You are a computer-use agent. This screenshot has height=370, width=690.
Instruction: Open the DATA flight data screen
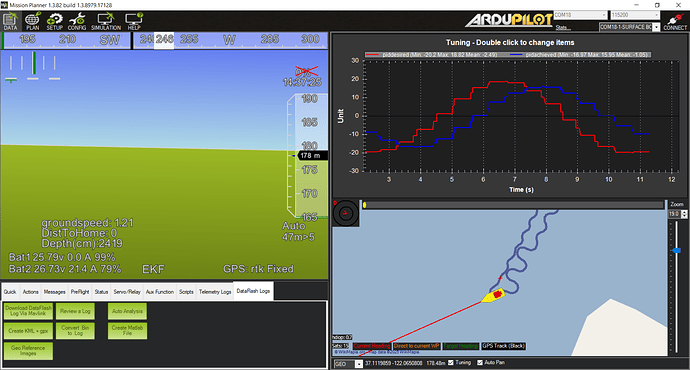10,21
